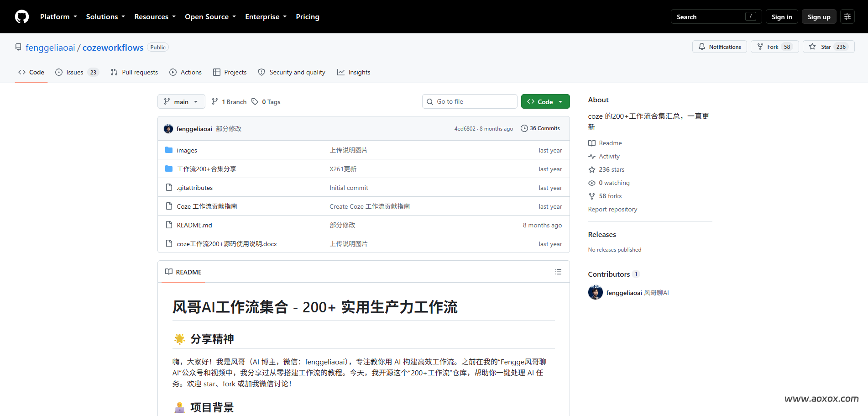The image size is (868, 416).
Task: Expand the Resources menu
Action: 155,16
